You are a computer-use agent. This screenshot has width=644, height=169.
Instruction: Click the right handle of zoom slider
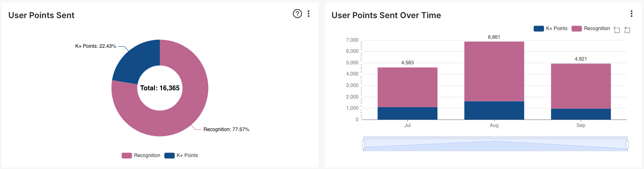[x=627, y=145]
